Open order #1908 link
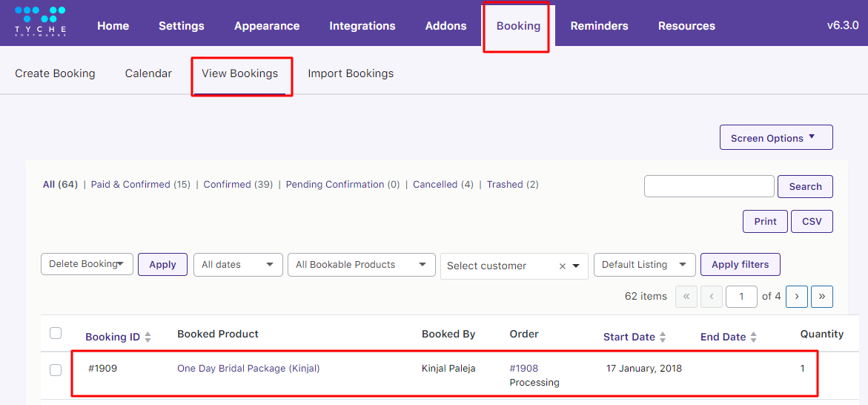Screen dimensions: 868x405 click(523, 368)
